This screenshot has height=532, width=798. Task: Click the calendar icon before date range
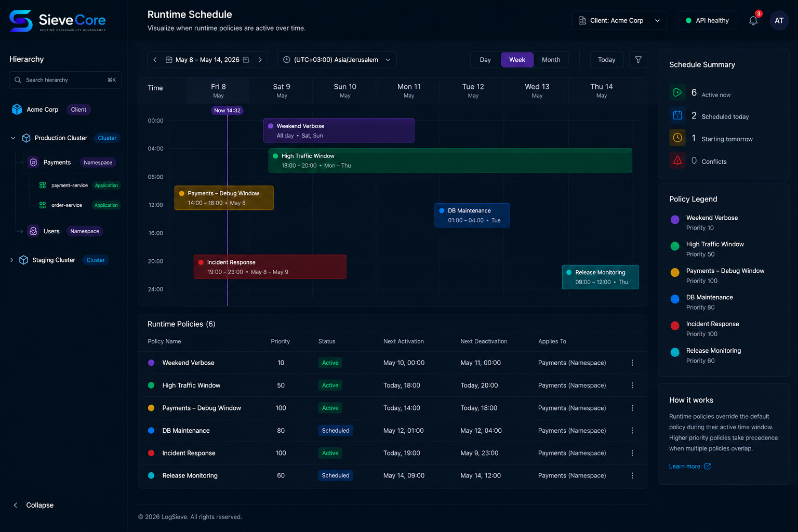169,60
